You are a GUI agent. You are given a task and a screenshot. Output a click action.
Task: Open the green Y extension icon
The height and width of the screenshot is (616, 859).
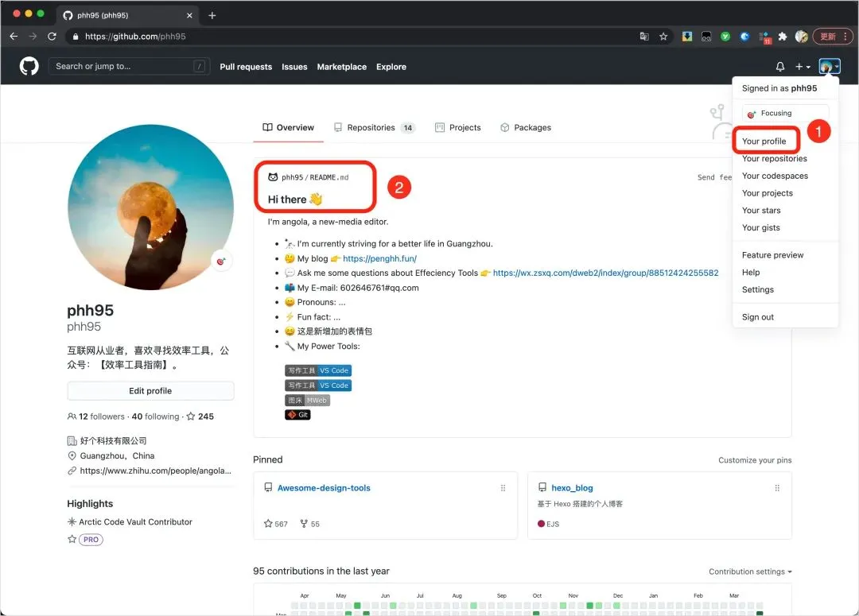point(725,36)
